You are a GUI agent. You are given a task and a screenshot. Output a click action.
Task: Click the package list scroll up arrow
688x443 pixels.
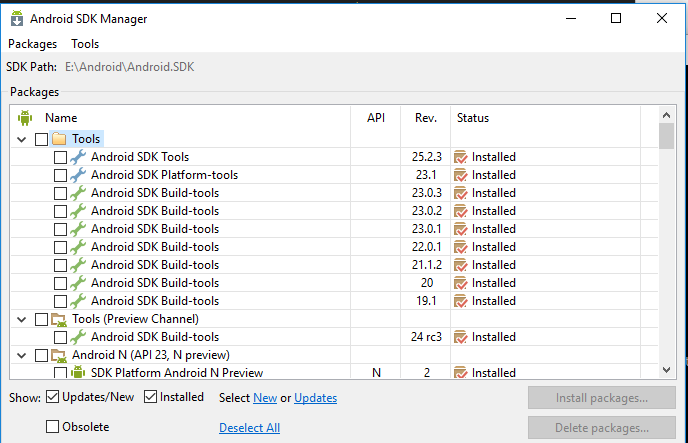click(666, 115)
